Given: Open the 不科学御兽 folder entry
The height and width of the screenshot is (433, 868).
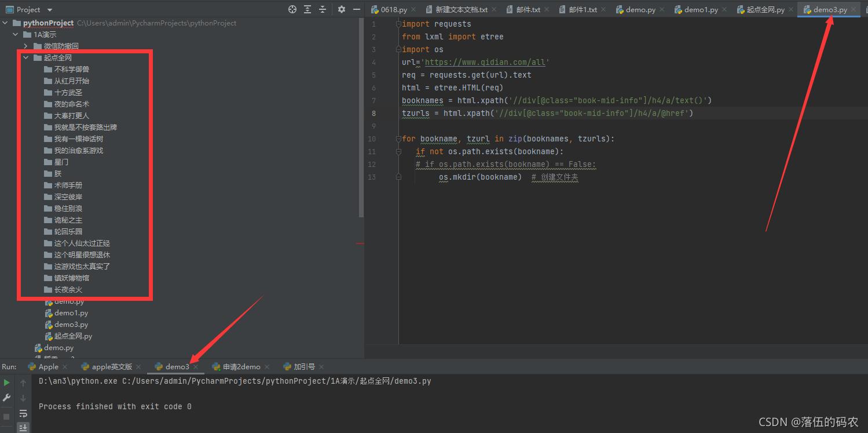Looking at the screenshot, I should click(68, 69).
